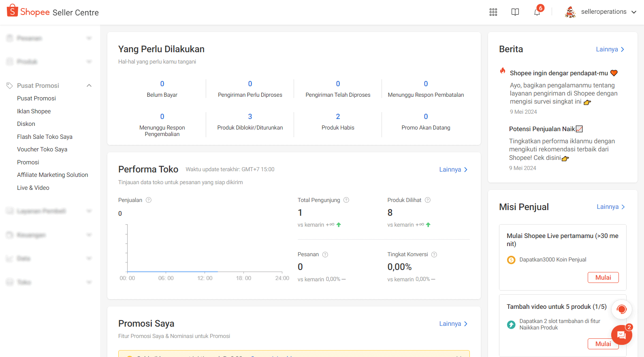Click the Produk Dilihat info icon
Image resolution: width=644 pixels, height=357 pixels.
point(428,200)
